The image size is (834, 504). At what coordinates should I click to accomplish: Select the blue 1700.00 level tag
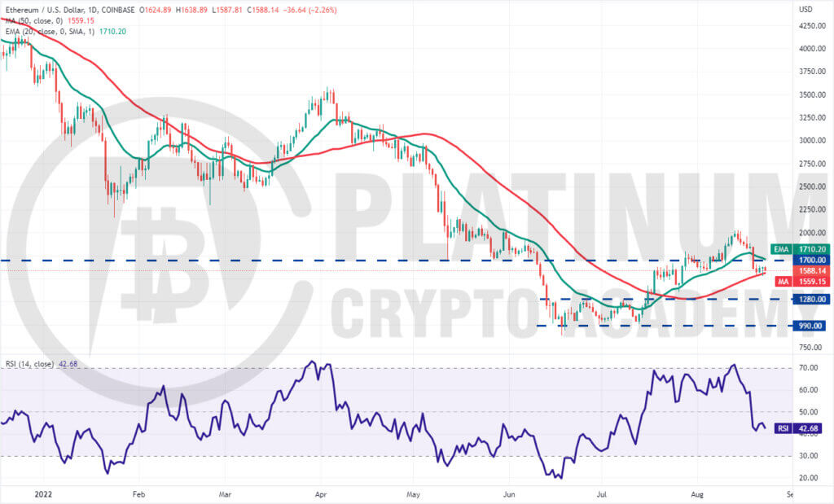pos(811,260)
